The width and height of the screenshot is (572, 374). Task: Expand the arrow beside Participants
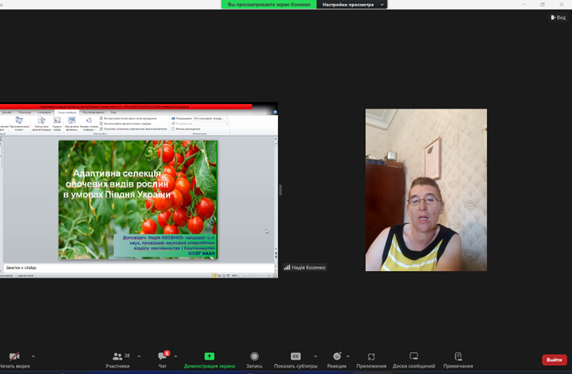coord(139,356)
